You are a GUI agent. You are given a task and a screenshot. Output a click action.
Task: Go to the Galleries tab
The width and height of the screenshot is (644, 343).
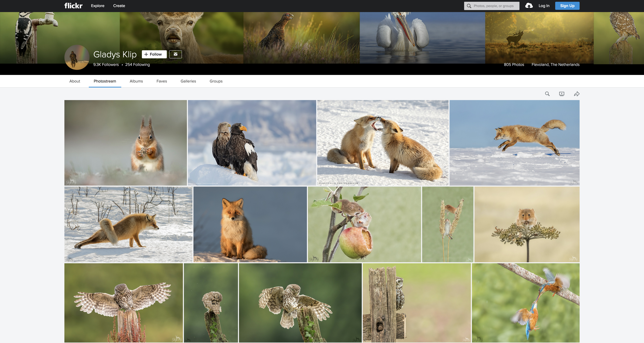coord(188,81)
